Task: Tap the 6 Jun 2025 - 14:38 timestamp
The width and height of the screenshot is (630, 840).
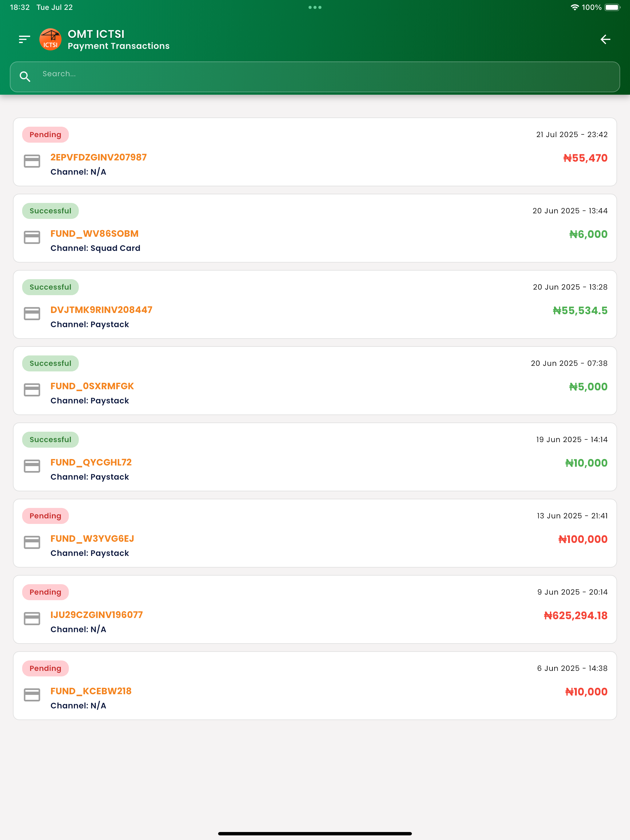Action: click(x=572, y=668)
